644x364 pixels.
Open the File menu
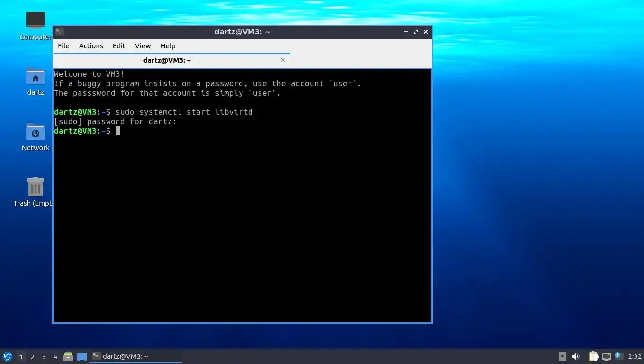(63, 46)
